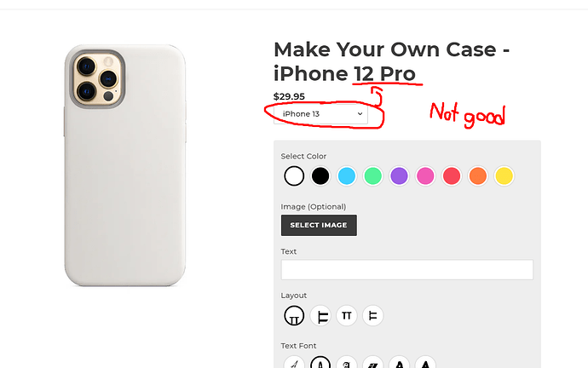The height and width of the screenshot is (368, 588).
Task: Select the dark-ringed text font icon
Action: pyautogui.click(x=320, y=364)
